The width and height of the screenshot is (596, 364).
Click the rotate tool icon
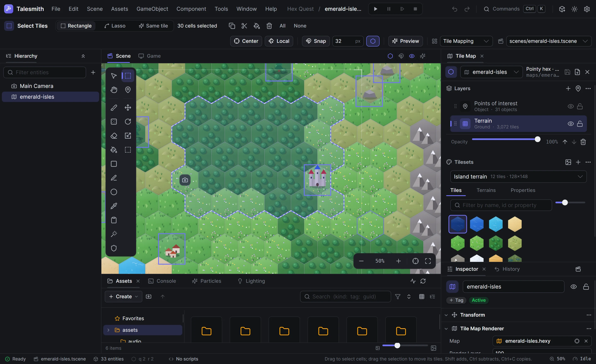click(x=128, y=122)
